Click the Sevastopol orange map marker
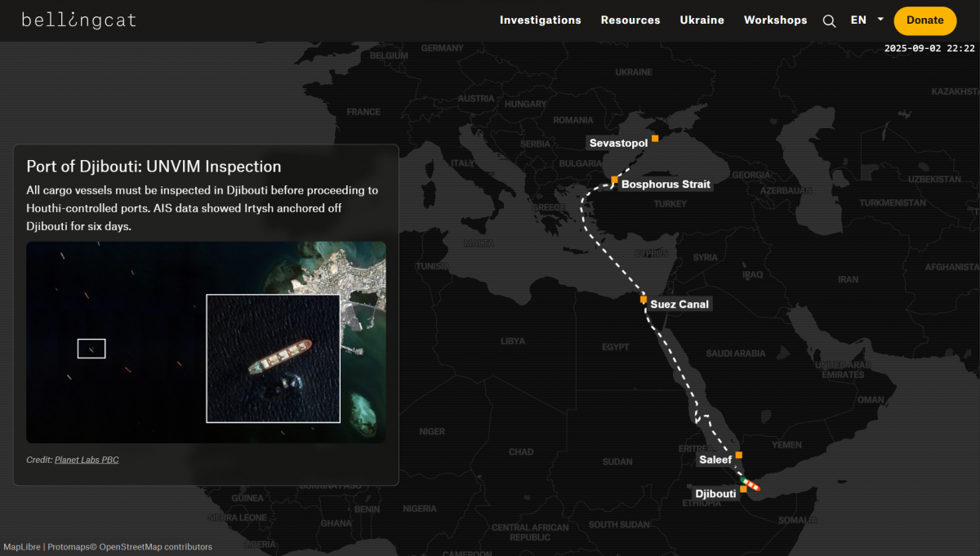The image size is (980, 556). click(655, 139)
